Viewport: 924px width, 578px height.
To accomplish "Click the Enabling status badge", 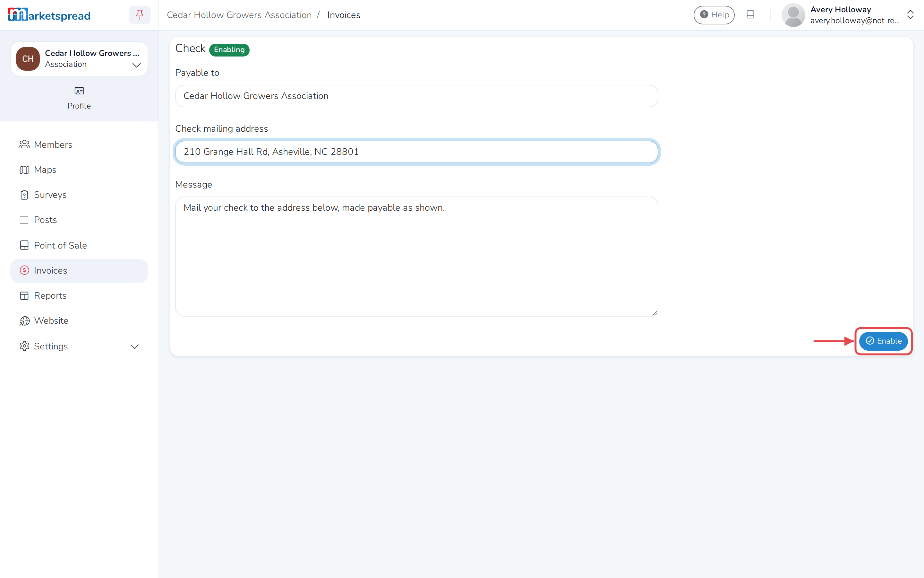I will pos(229,50).
